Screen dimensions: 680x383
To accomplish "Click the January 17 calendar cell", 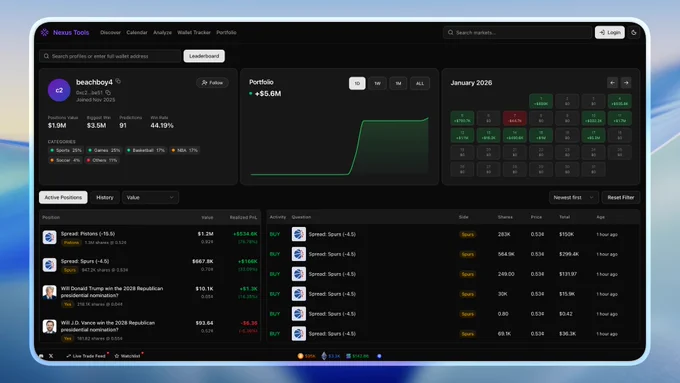I will pos(593,135).
